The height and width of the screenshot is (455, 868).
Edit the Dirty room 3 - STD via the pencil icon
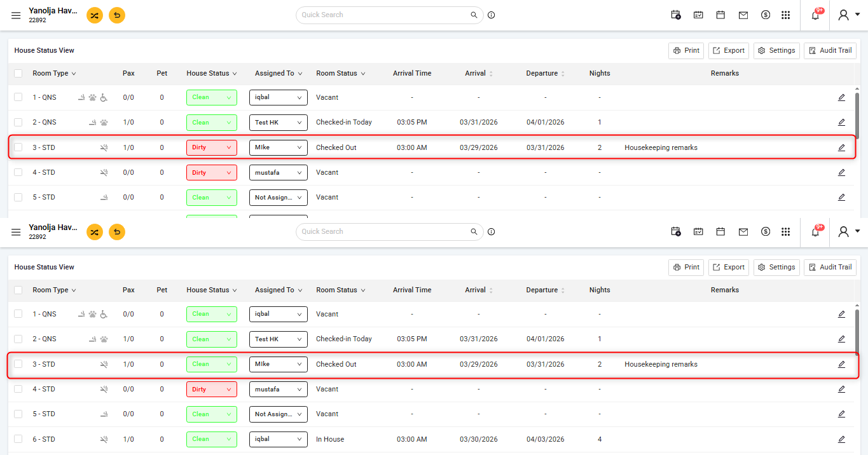[x=841, y=147]
